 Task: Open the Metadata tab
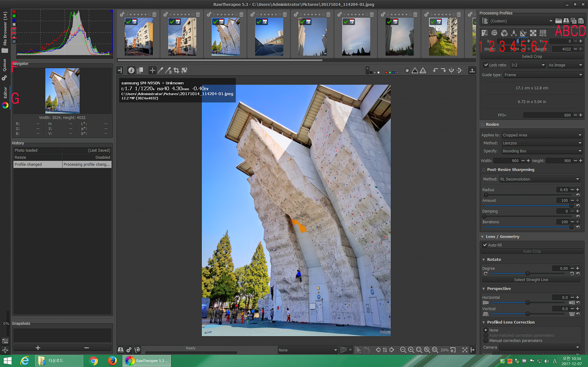(x=543, y=33)
